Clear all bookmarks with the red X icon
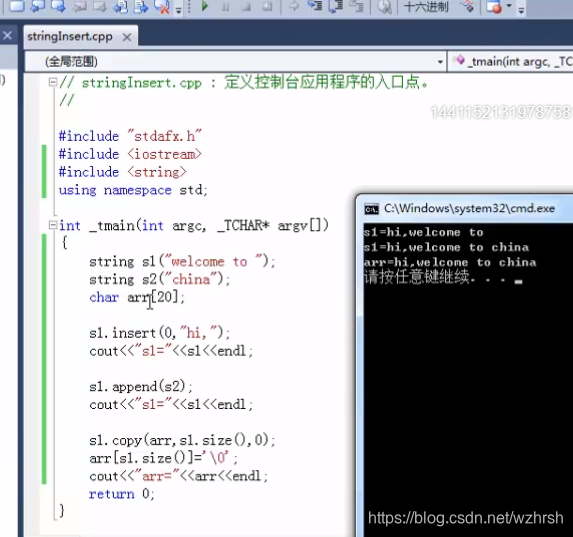573x537 pixels. click(x=162, y=6)
